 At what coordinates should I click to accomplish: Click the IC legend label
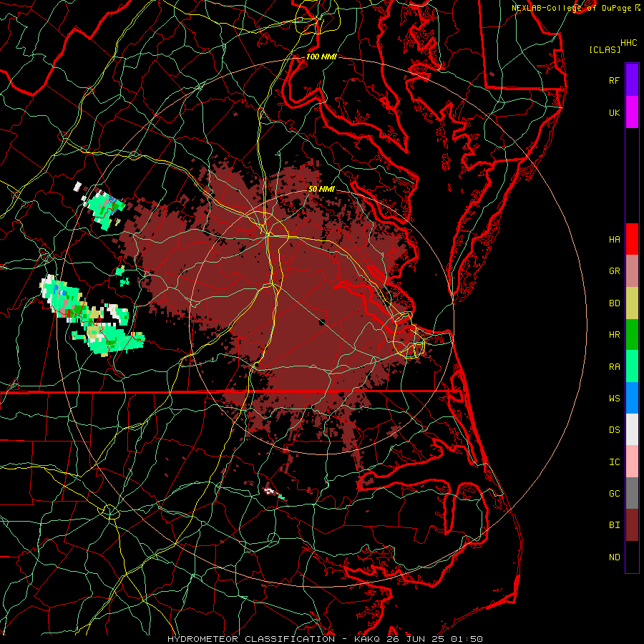614,462
